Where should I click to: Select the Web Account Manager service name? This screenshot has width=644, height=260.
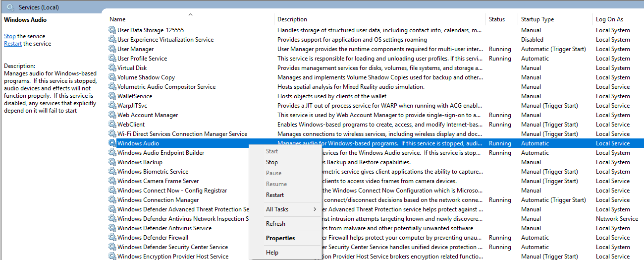(148, 115)
